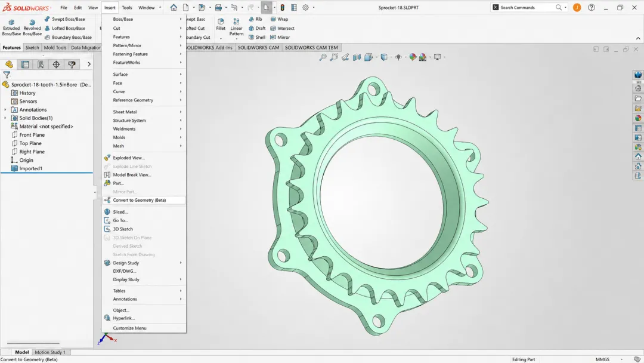Click the user account J icon
The height and width of the screenshot is (363, 644).
(577, 7)
